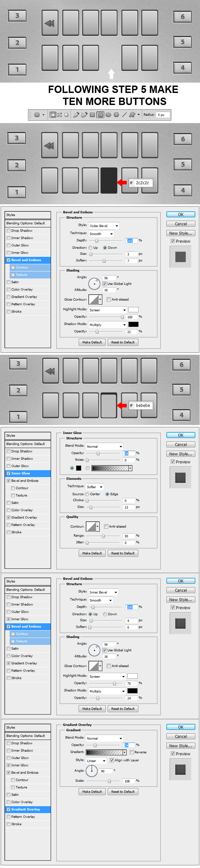Select the Freeform Pen tool icon

(84, 115)
